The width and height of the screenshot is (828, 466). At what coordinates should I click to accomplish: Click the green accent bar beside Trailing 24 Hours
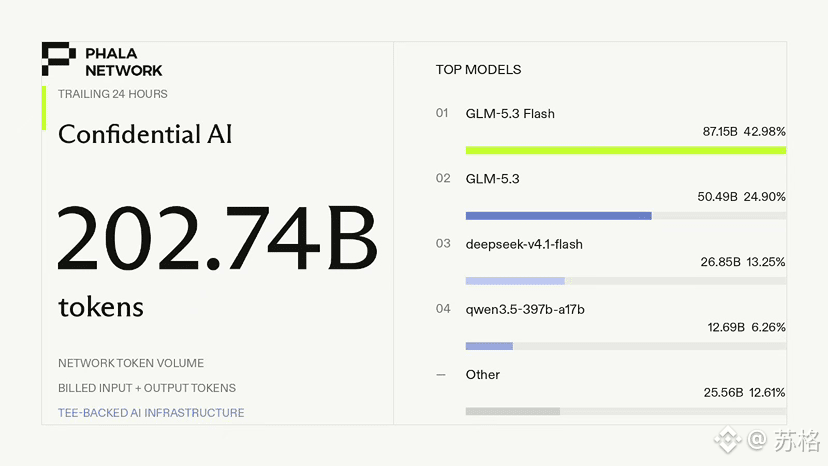click(44, 107)
